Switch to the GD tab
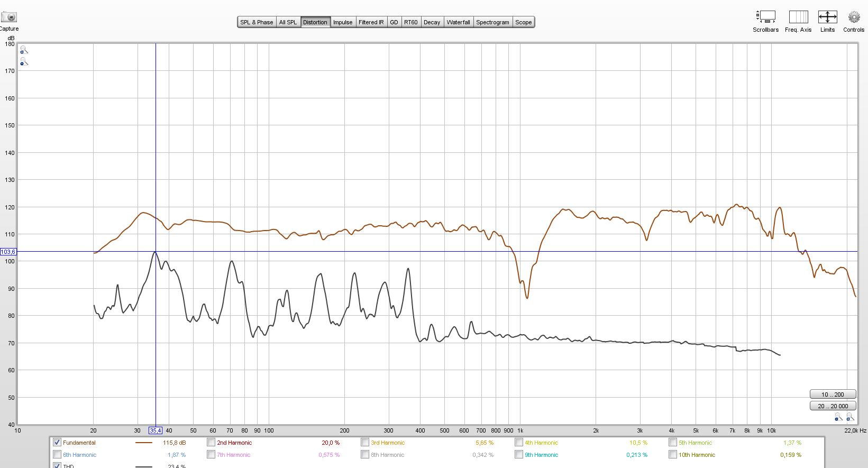The image size is (868, 468). coord(394,22)
